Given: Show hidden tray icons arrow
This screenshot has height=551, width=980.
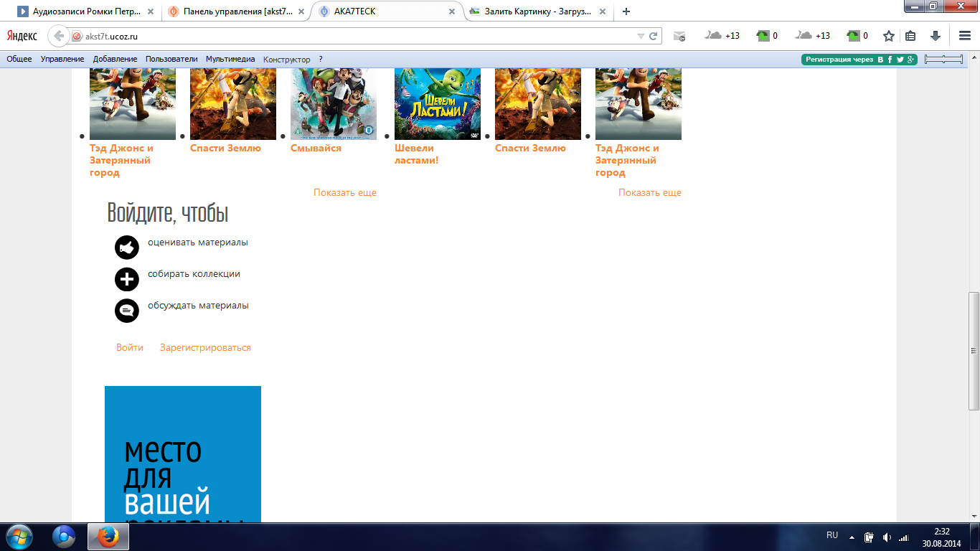Looking at the screenshot, I should coord(852,537).
